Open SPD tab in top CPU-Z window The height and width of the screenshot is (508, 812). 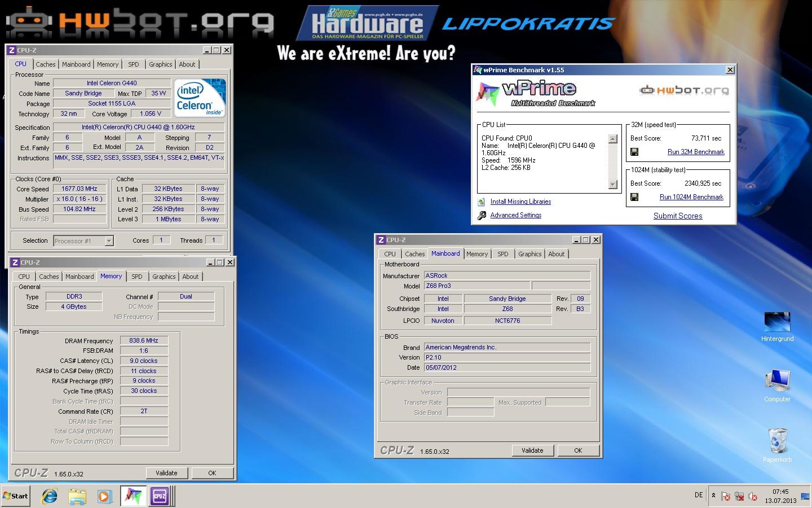click(134, 64)
